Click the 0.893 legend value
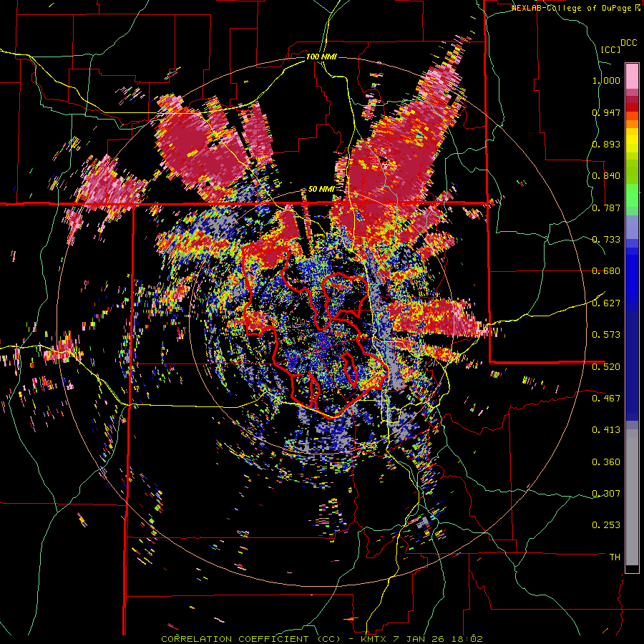The height and width of the screenshot is (644, 644). [x=606, y=144]
